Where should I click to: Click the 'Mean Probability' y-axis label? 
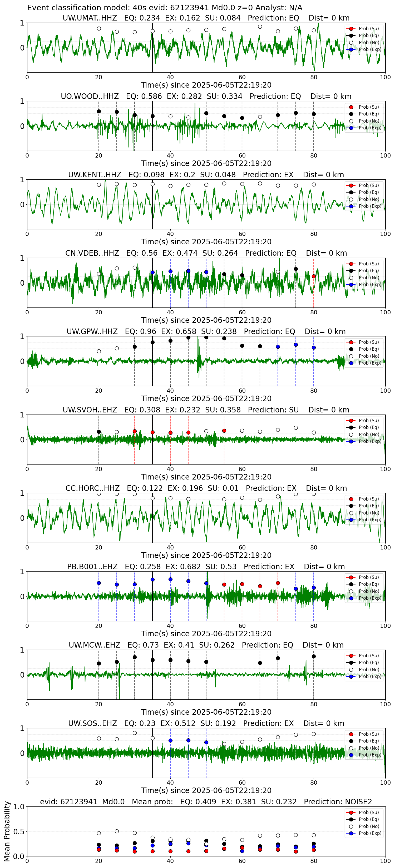pos(7,831)
